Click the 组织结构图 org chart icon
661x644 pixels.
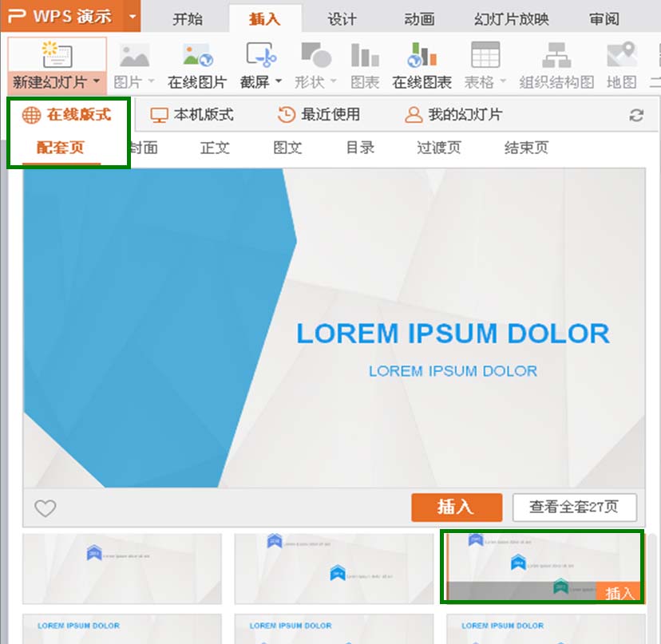pyautogui.click(x=556, y=55)
